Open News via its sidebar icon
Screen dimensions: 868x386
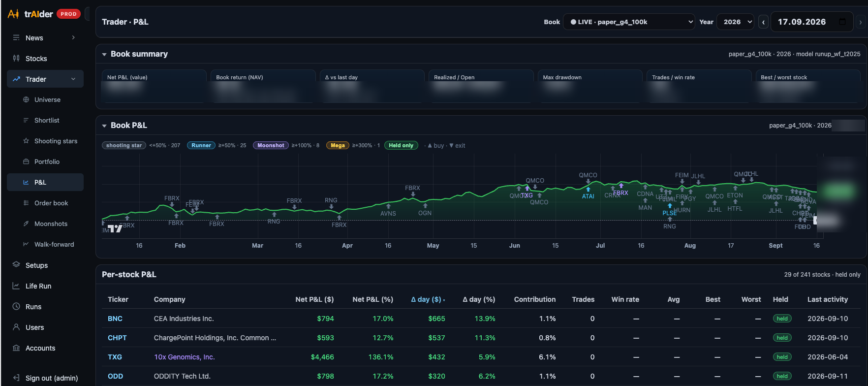(x=16, y=38)
